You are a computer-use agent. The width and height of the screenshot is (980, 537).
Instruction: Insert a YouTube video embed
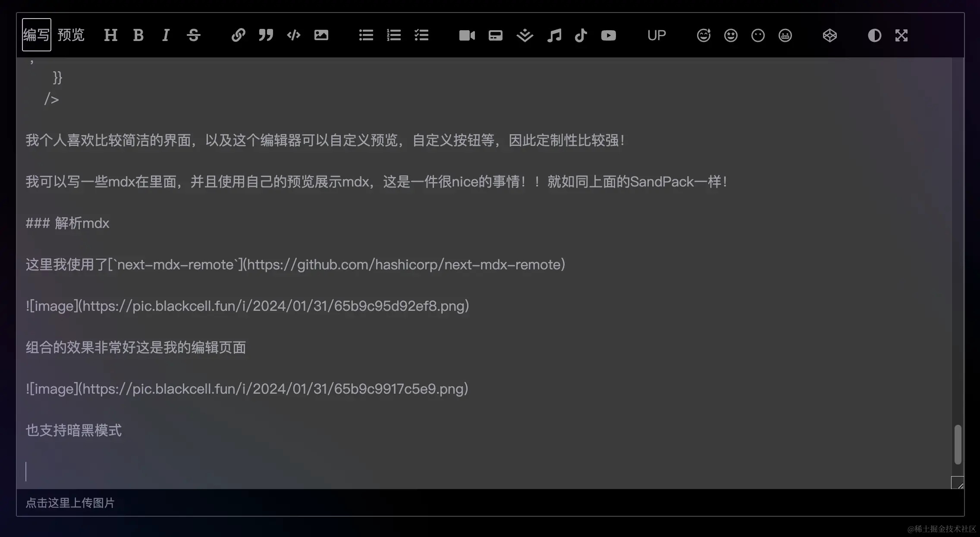coord(608,35)
